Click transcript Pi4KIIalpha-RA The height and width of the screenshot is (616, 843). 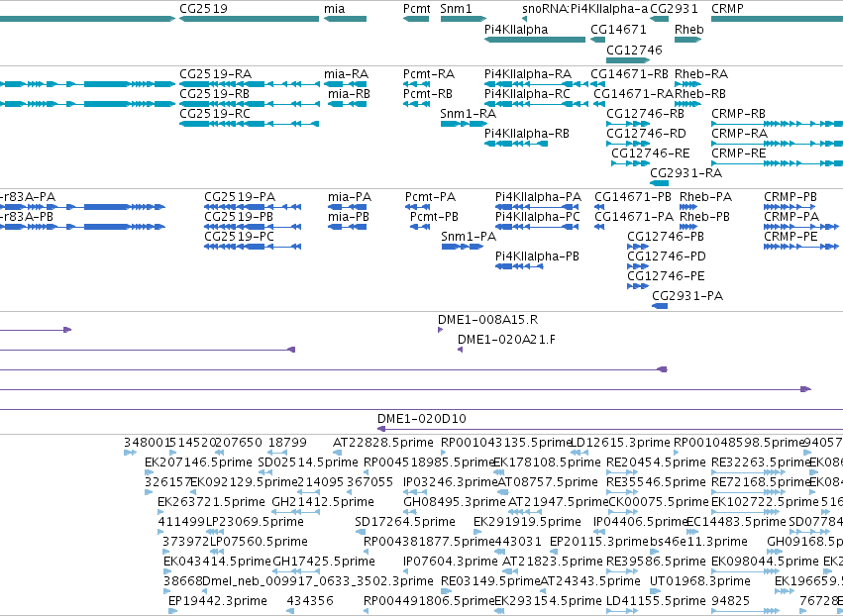[536, 84]
